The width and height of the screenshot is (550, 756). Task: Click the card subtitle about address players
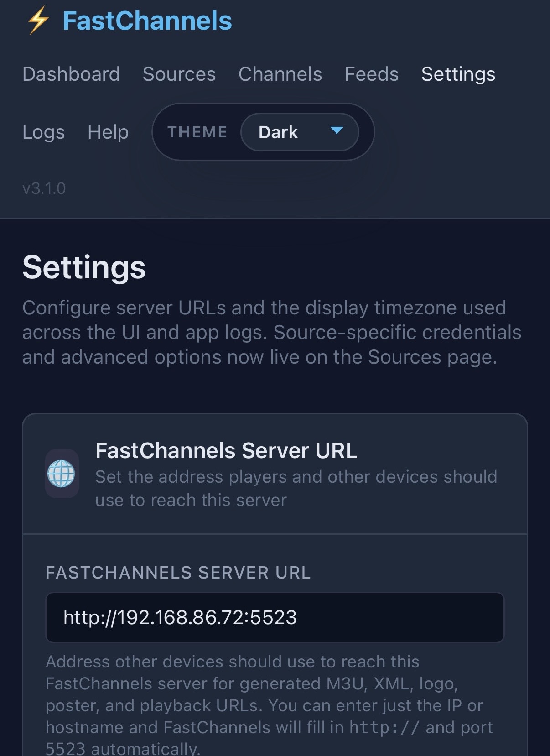pyautogui.click(x=296, y=488)
